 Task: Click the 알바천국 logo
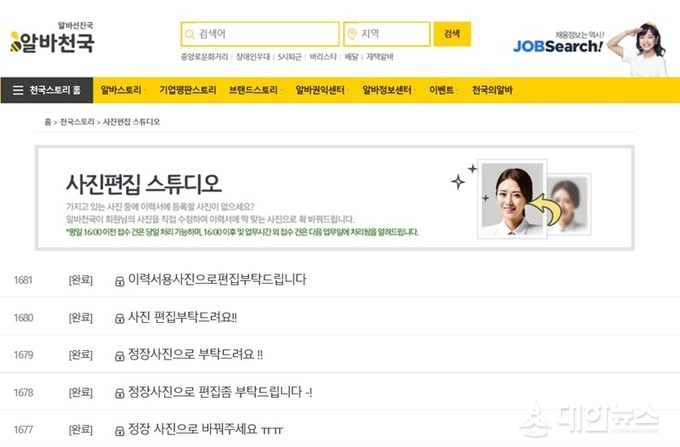(52, 39)
